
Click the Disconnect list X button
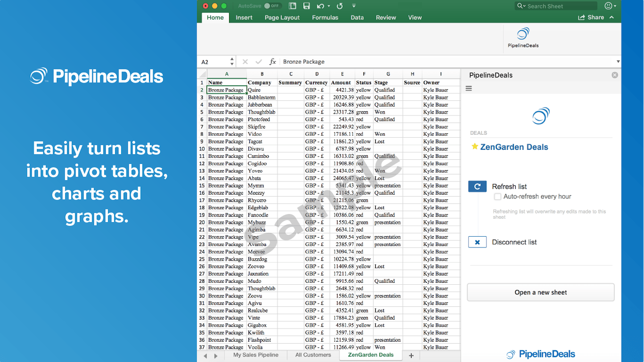coord(477,242)
